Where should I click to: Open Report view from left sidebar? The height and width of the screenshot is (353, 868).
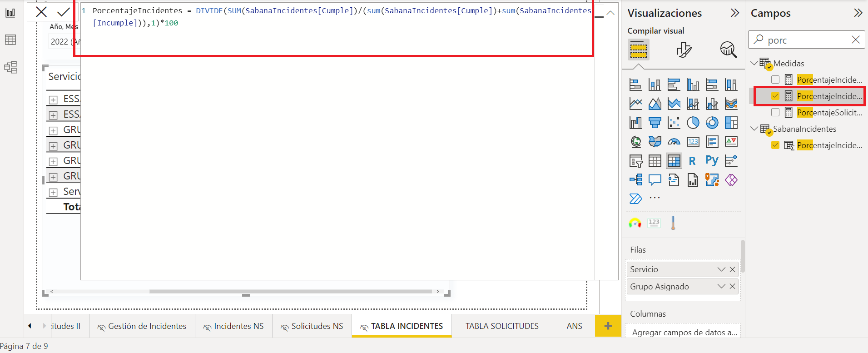(10, 13)
